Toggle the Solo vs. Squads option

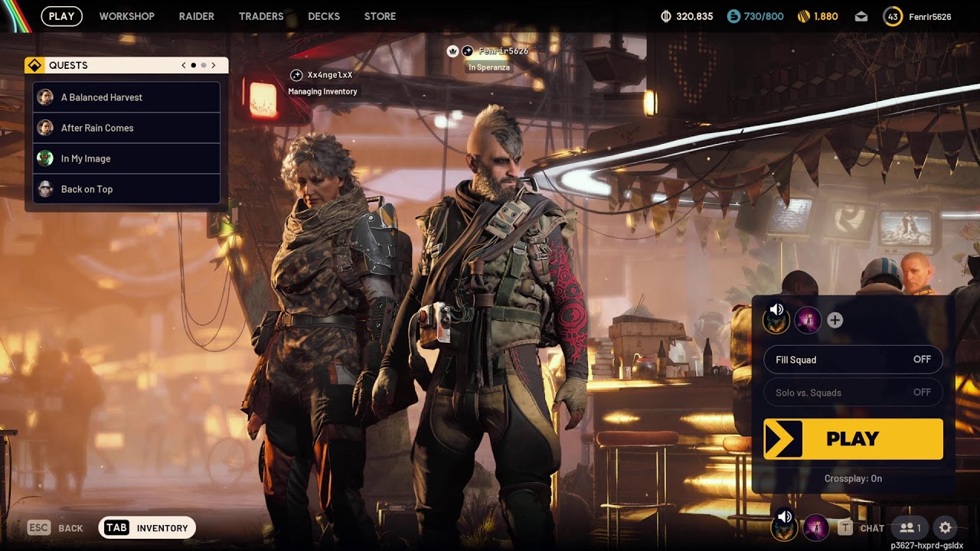pyautogui.click(x=853, y=393)
